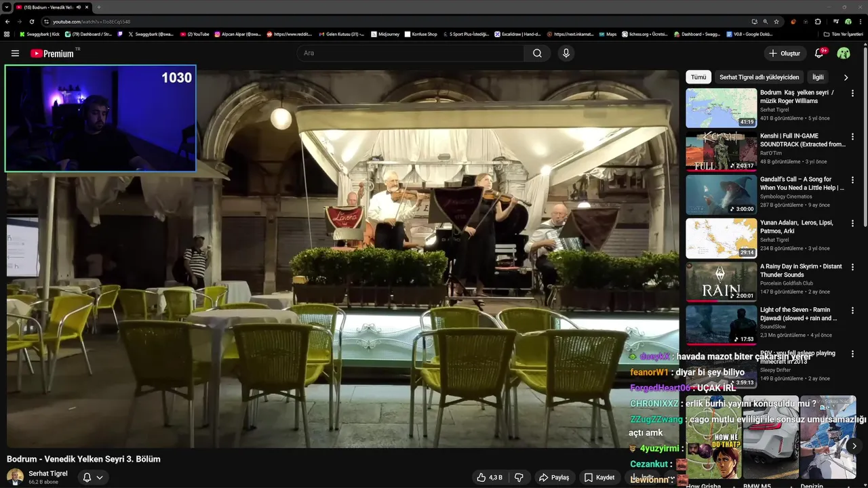Open the Serhat Tigrel channel name
Image resolution: width=868 pixels, height=488 pixels.
[x=48, y=473]
